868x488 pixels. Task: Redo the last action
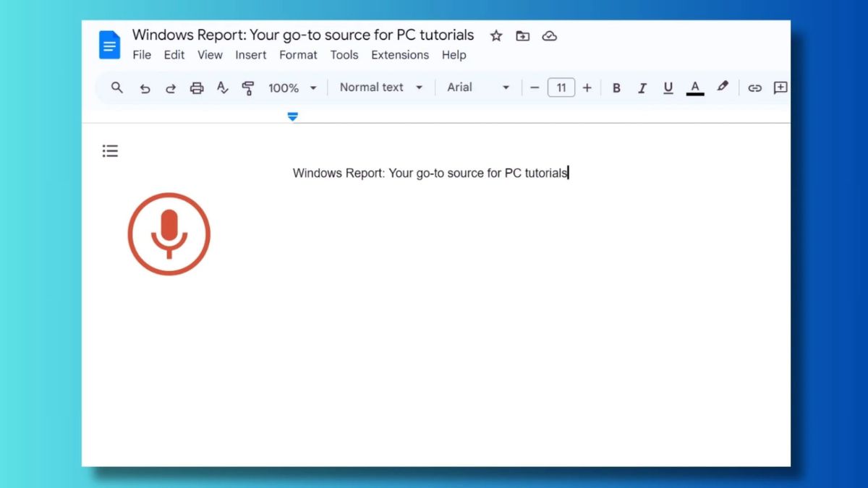point(171,88)
